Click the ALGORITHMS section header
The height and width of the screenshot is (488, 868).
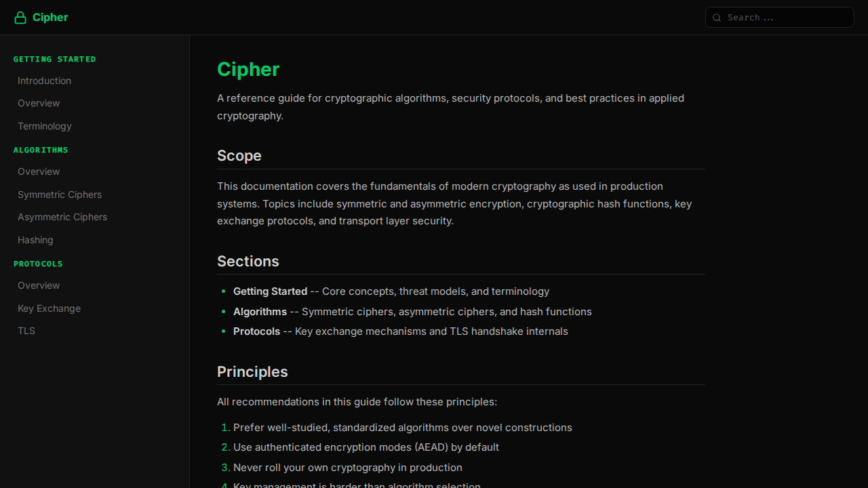41,150
